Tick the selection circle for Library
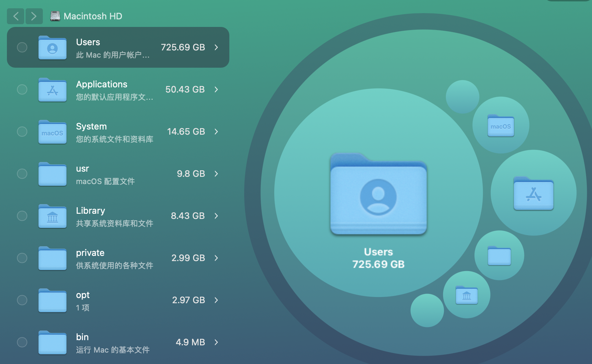The height and width of the screenshot is (364, 592). (22, 216)
